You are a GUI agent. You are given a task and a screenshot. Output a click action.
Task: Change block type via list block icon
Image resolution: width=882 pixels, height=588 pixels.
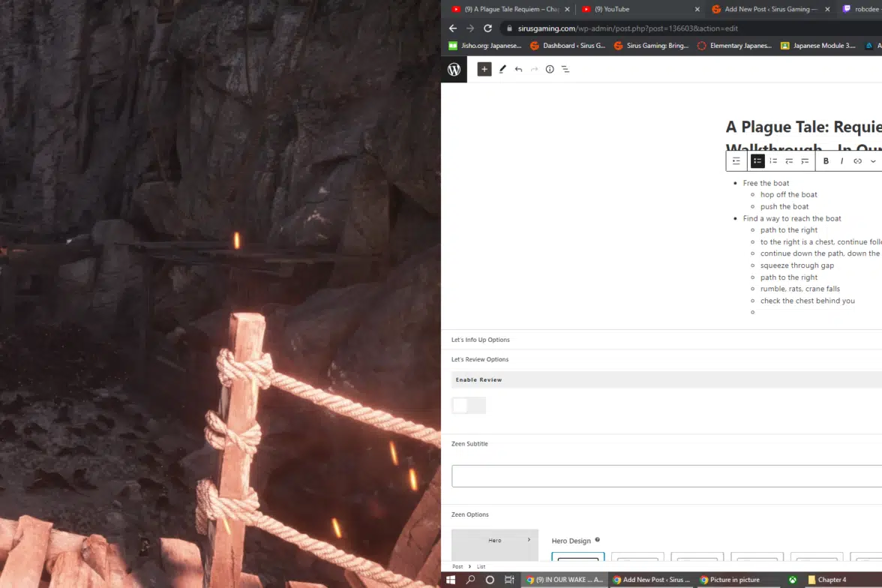tap(736, 161)
